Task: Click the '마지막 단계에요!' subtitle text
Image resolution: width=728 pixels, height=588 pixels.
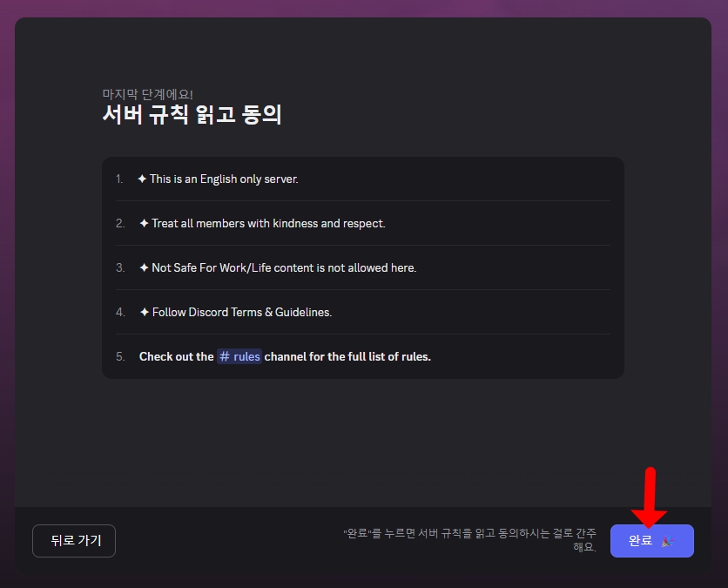Action: [x=147, y=94]
